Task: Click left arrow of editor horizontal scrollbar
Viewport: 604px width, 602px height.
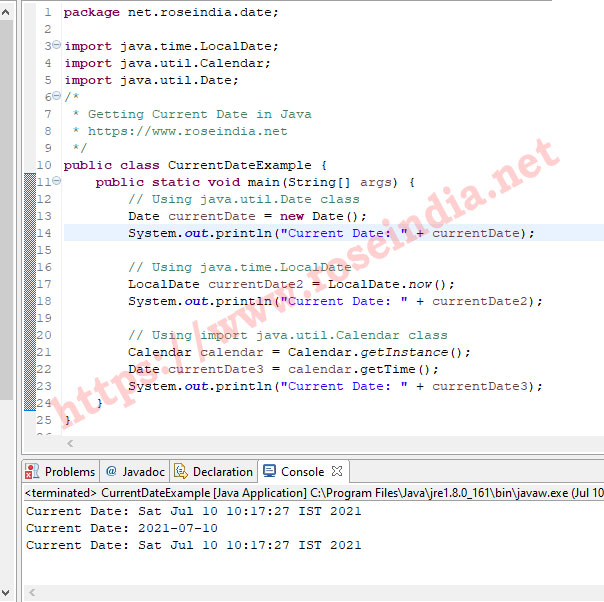Action: [69, 443]
